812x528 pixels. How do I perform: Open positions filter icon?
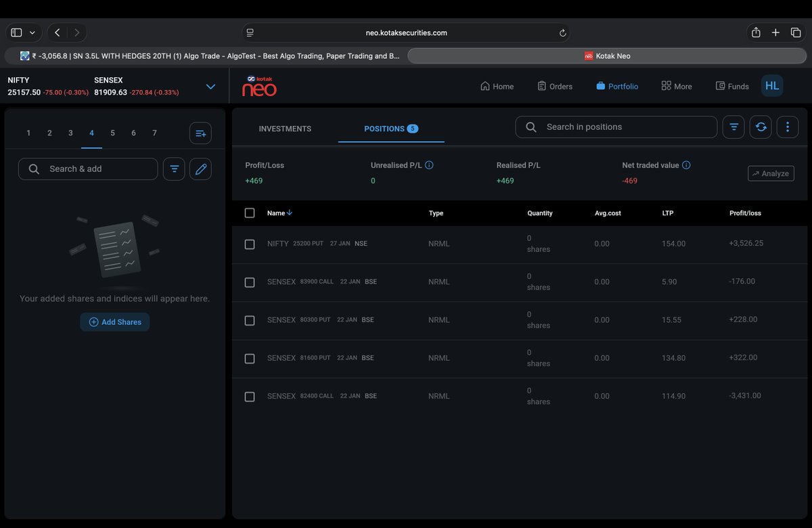[x=734, y=127]
